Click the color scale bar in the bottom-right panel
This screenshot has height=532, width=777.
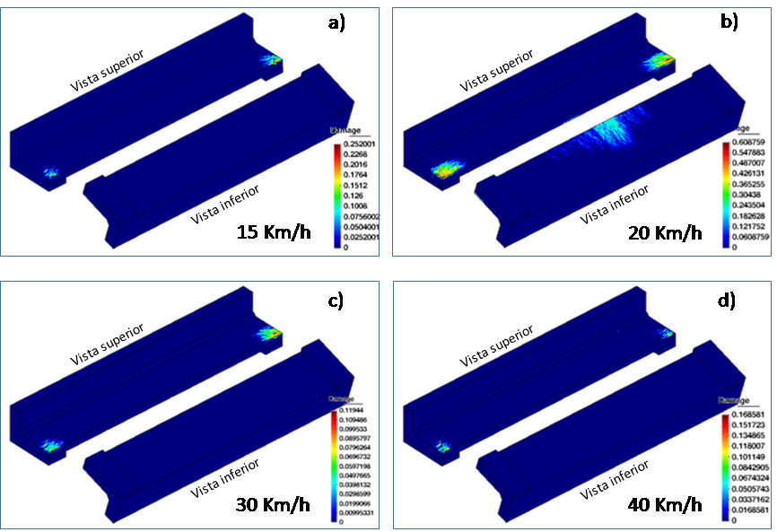tap(725, 466)
